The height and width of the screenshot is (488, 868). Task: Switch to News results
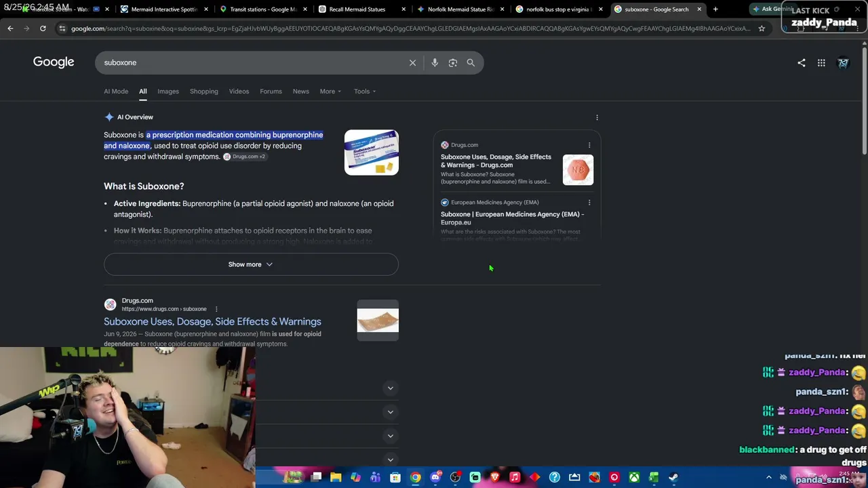[x=300, y=91]
